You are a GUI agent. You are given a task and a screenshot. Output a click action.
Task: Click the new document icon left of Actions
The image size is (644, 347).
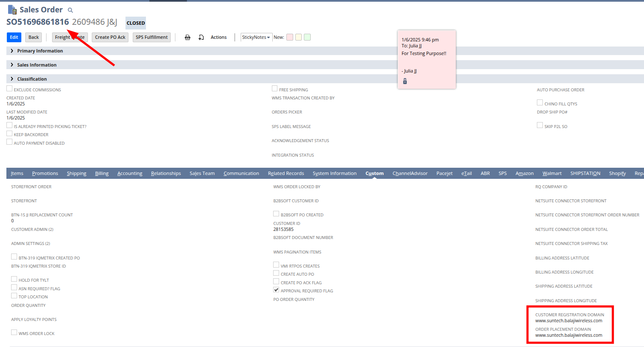point(201,38)
